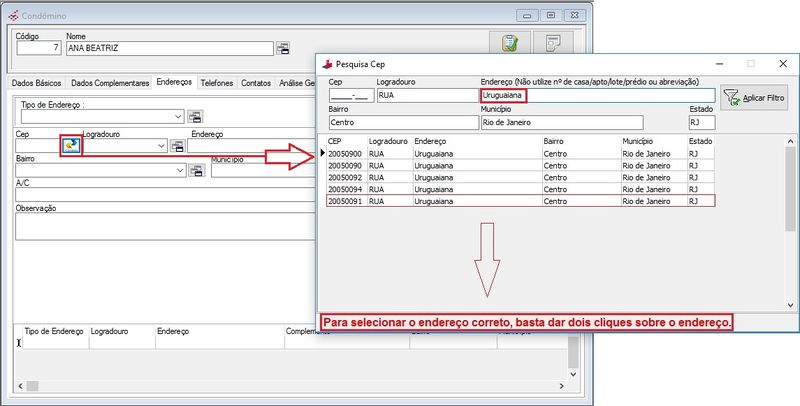Viewport: 800px width, 406px height.
Task: Open the Logradouro dropdown list
Action: click(x=161, y=146)
